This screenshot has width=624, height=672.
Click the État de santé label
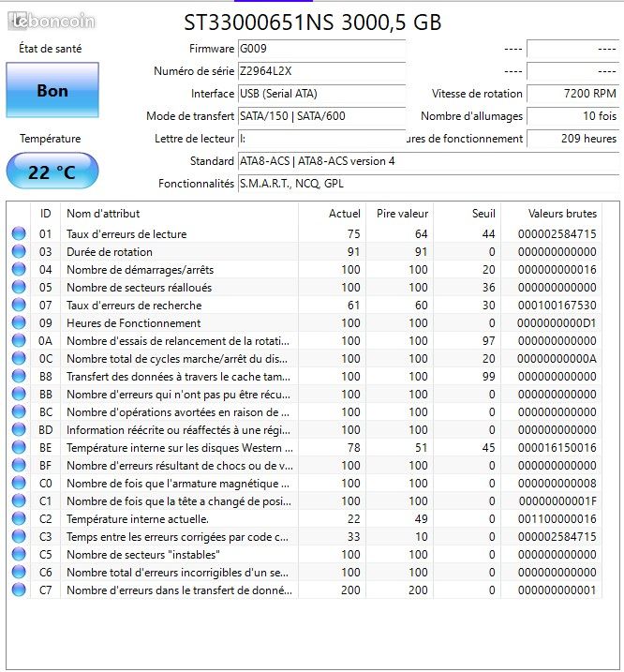point(51,49)
